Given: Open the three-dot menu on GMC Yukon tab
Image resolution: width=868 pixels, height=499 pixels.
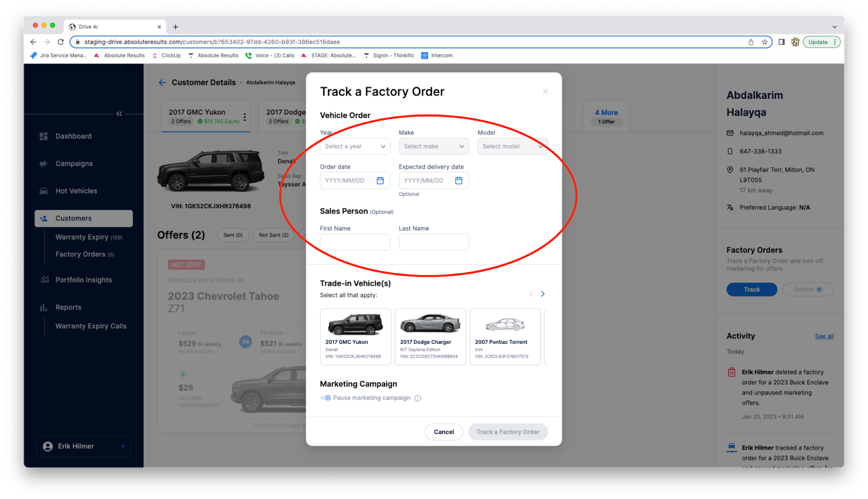Looking at the screenshot, I should [245, 117].
